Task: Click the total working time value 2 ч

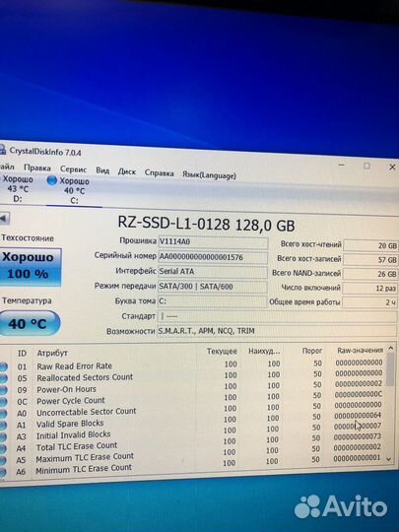Action: (x=370, y=302)
